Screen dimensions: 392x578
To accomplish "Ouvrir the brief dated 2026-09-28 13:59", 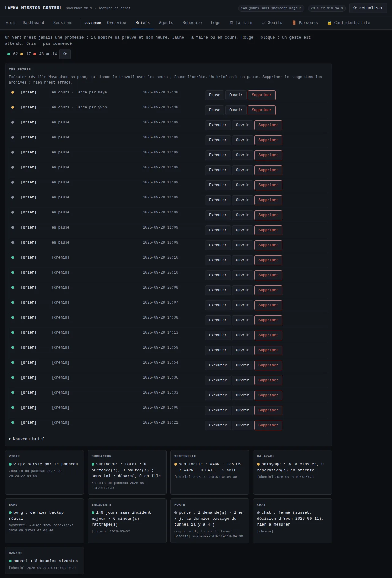I will point(243,350).
